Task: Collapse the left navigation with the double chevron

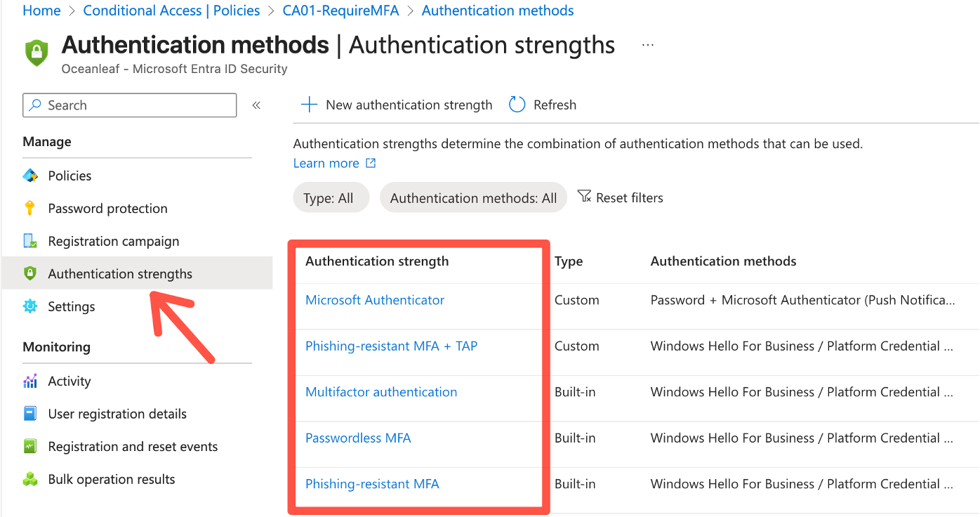Action: tap(256, 105)
